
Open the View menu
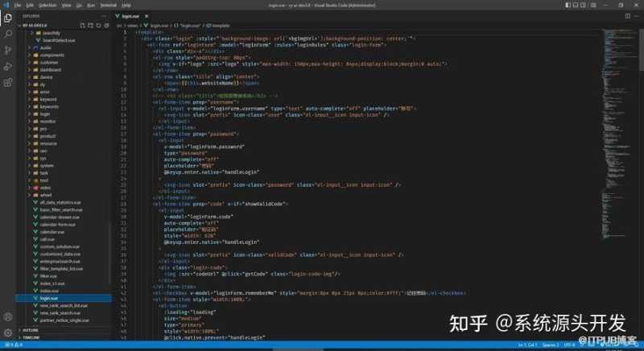coord(66,6)
